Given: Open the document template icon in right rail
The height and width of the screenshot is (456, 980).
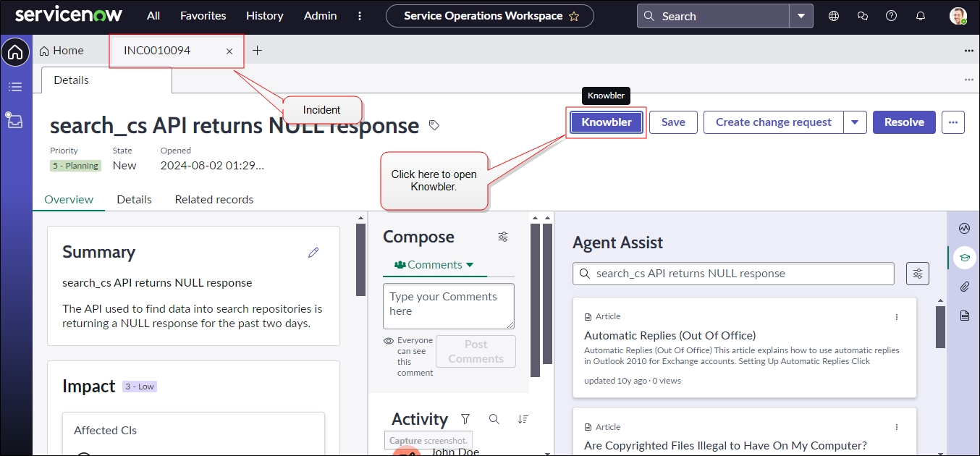Looking at the screenshot, I should tap(964, 316).
